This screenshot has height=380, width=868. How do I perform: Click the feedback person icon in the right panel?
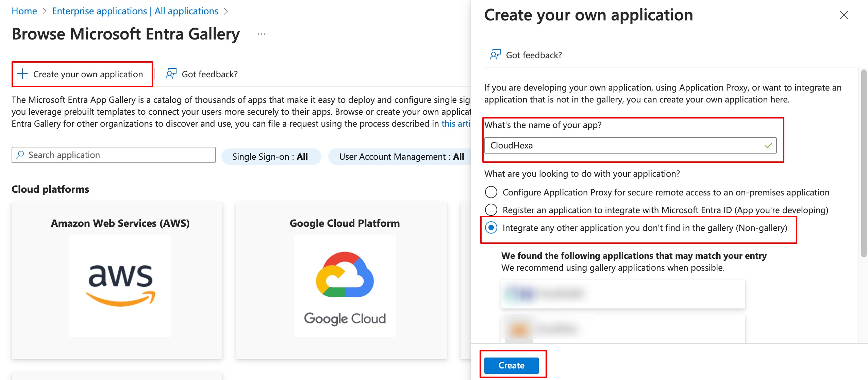495,55
